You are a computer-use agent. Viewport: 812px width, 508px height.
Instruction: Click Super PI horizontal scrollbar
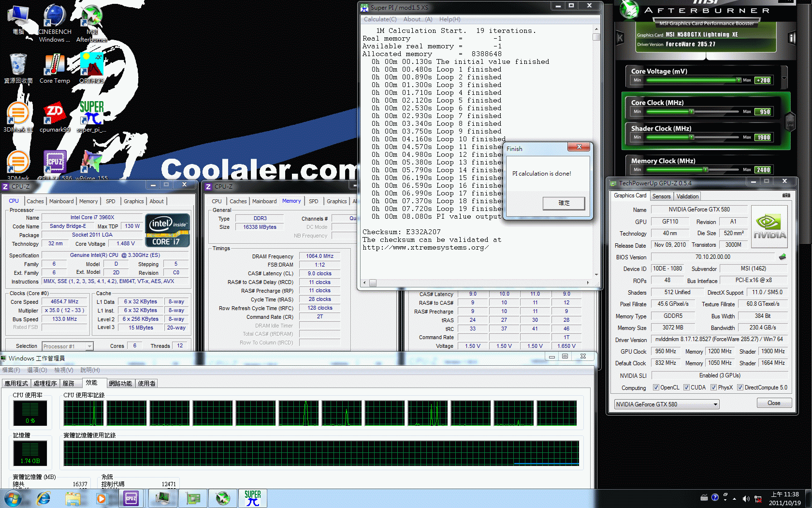click(476, 283)
